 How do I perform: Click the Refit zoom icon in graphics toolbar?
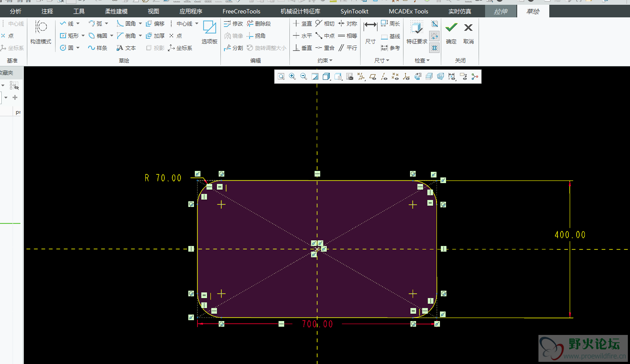click(x=281, y=77)
